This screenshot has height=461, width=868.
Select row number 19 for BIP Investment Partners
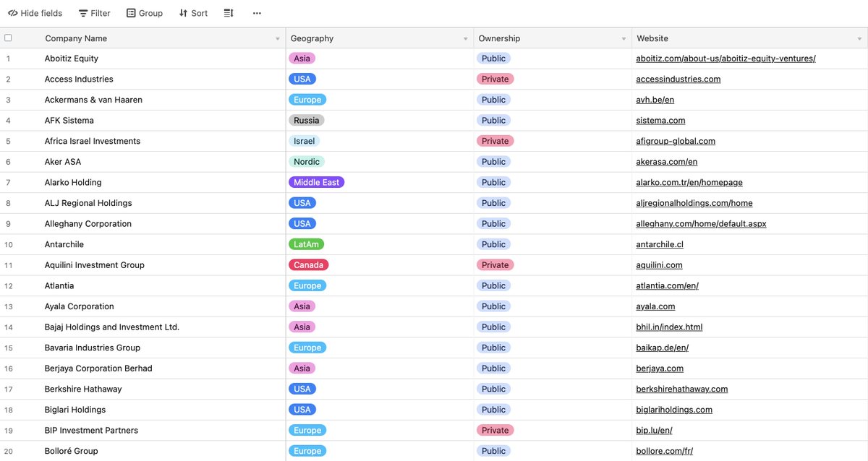click(9, 431)
